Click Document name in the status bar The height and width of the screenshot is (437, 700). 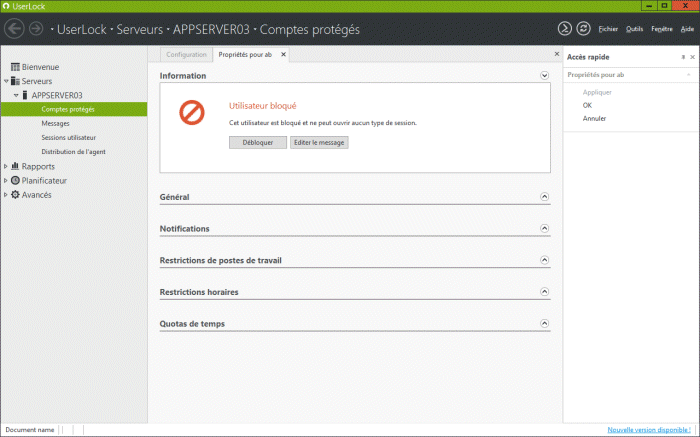pos(29,429)
